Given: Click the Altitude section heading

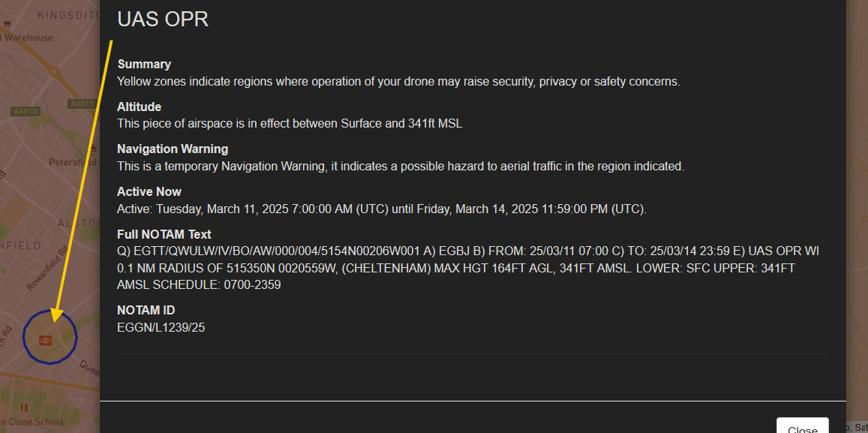Looking at the screenshot, I should click(139, 107).
